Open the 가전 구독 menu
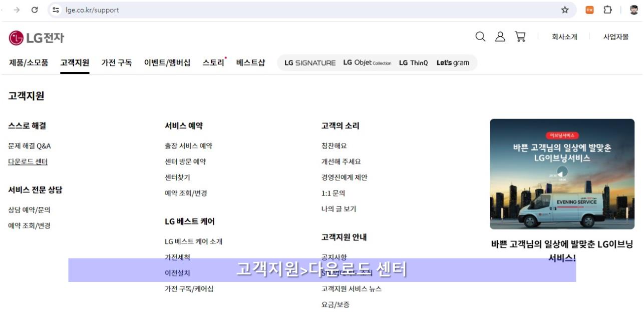Image resolution: width=644 pixels, height=315 pixels. coord(117,62)
